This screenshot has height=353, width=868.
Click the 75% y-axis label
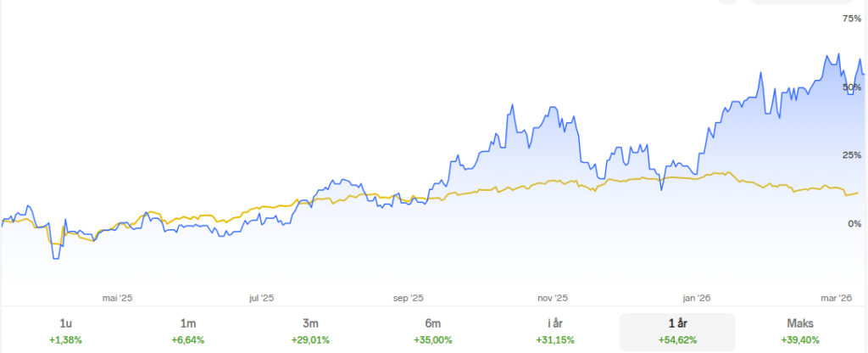pos(851,18)
